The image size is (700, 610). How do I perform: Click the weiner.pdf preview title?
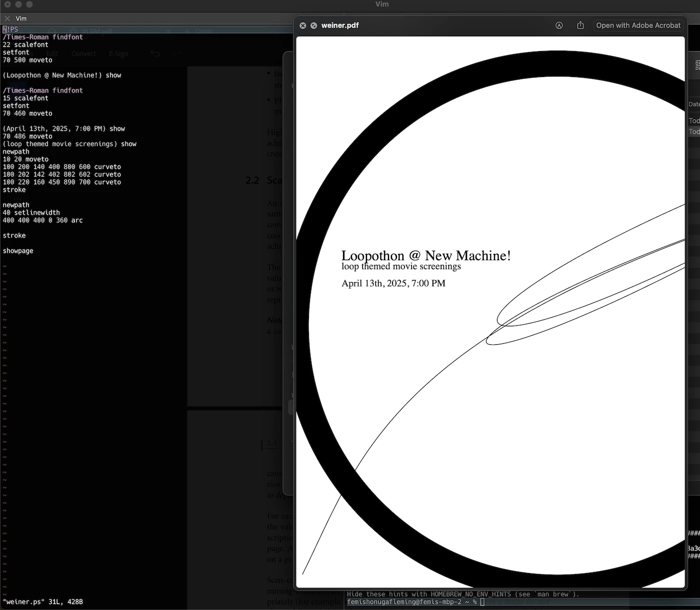[x=340, y=26]
